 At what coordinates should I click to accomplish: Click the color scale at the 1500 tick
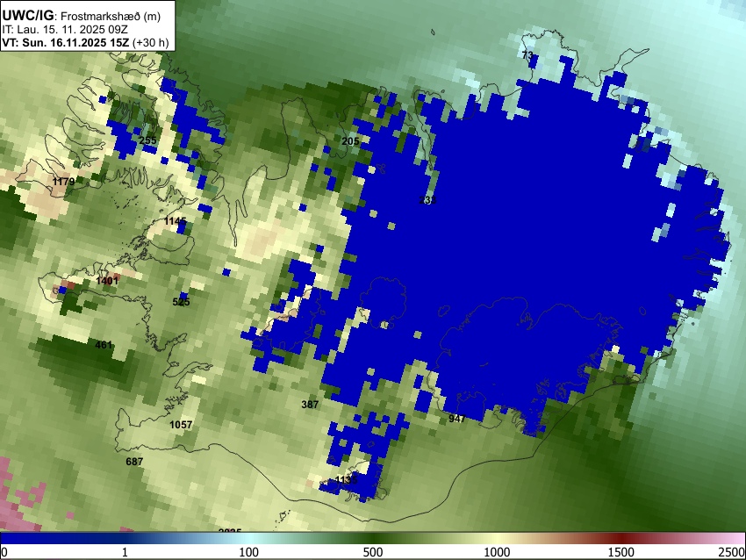pos(620,538)
